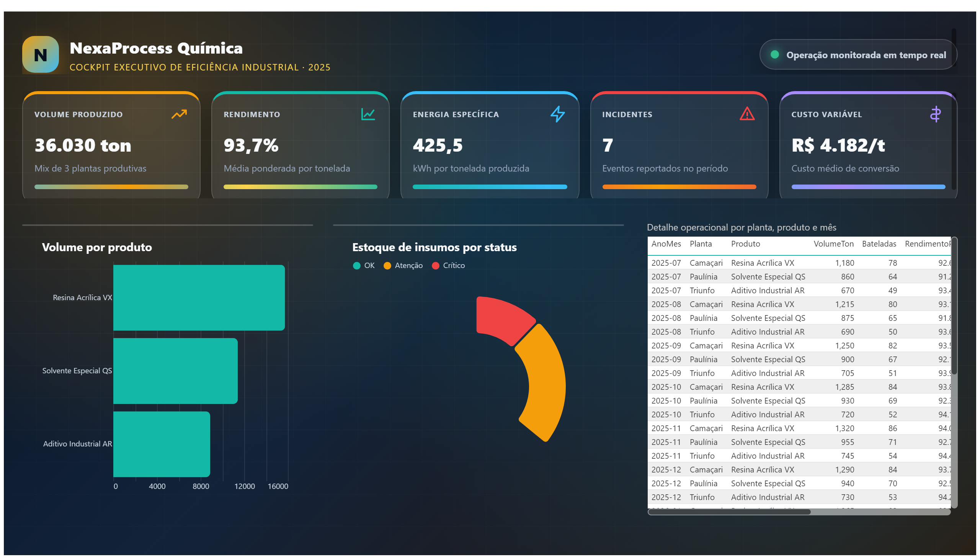
Task: Click the green status dot indicator
Action: click(774, 54)
